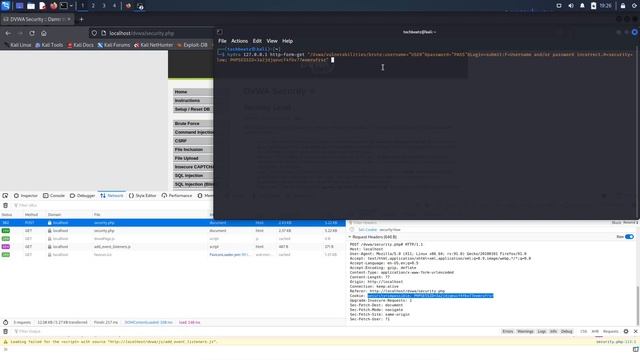Open the Kali applications menu icon
The height and width of the screenshot is (360, 640).
[5, 6]
